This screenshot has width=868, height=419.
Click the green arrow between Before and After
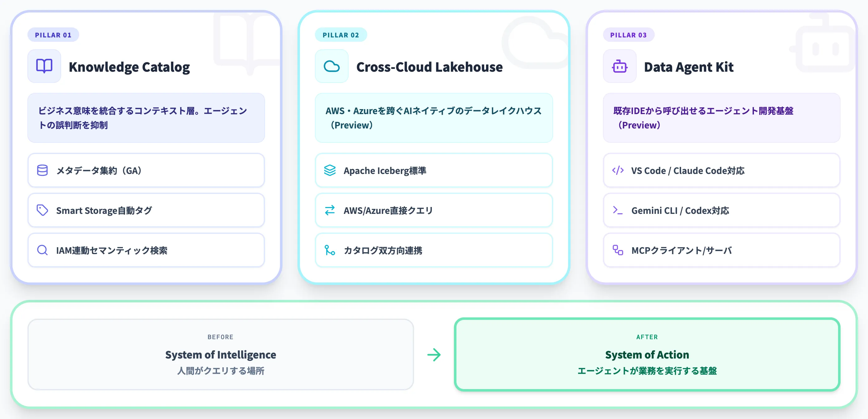pos(434,355)
